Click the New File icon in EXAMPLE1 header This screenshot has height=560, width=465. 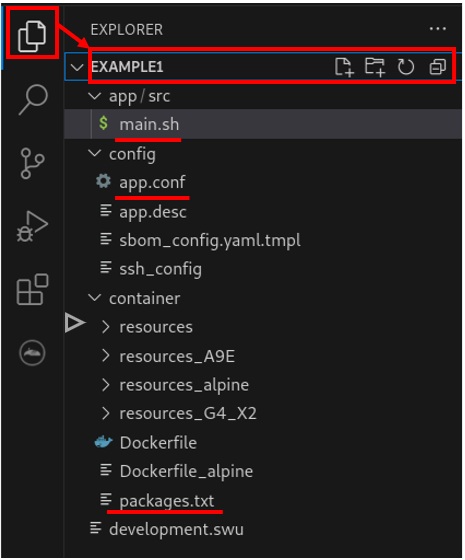pos(344,67)
